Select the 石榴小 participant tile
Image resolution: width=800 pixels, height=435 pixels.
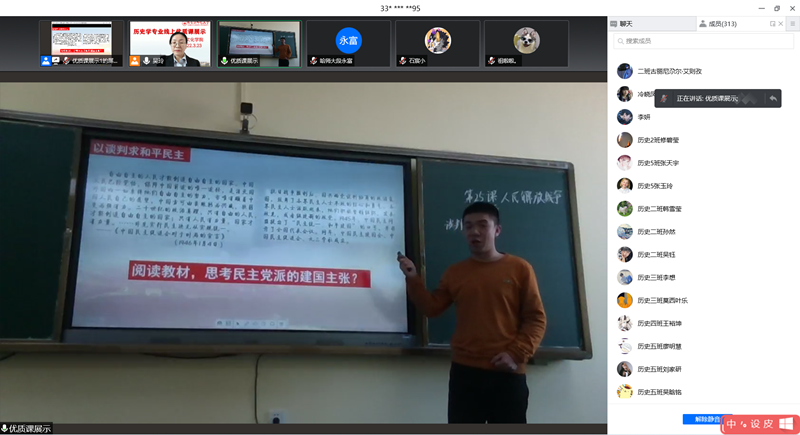click(x=437, y=40)
